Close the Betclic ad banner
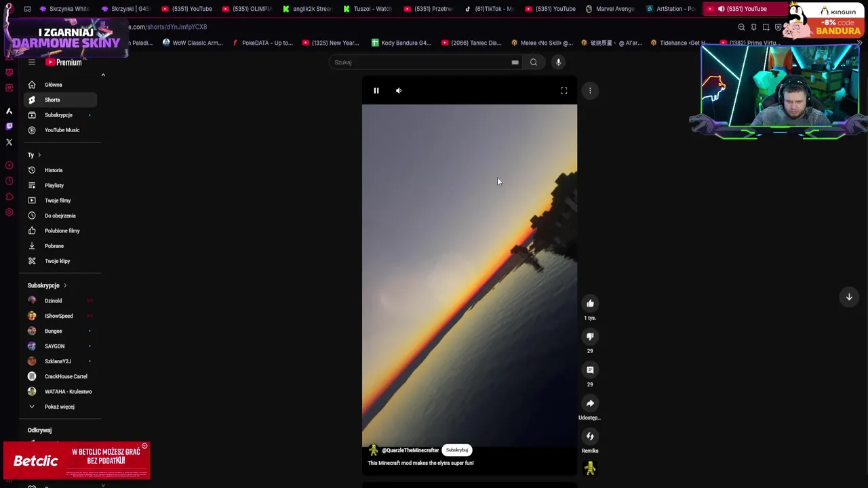The width and height of the screenshot is (868, 488). point(144,446)
